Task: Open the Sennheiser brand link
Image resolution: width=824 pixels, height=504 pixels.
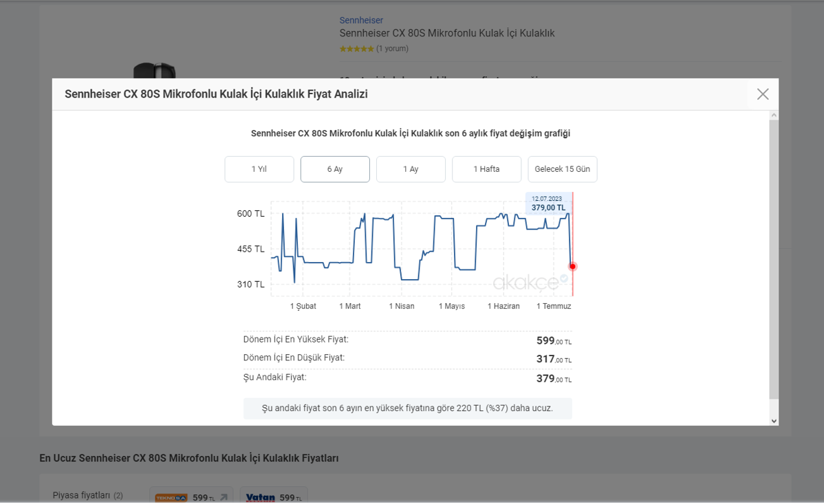Action: coord(361,21)
